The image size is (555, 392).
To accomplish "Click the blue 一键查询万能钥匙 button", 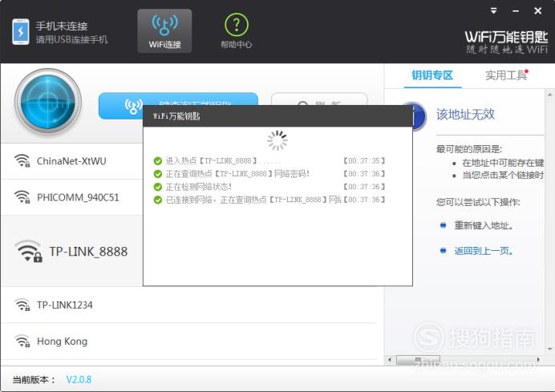I will point(178,106).
